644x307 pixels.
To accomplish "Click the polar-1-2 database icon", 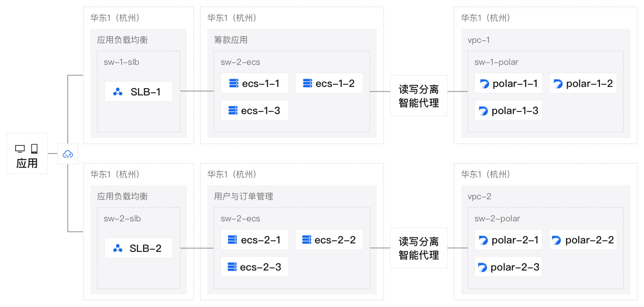I will tap(558, 84).
